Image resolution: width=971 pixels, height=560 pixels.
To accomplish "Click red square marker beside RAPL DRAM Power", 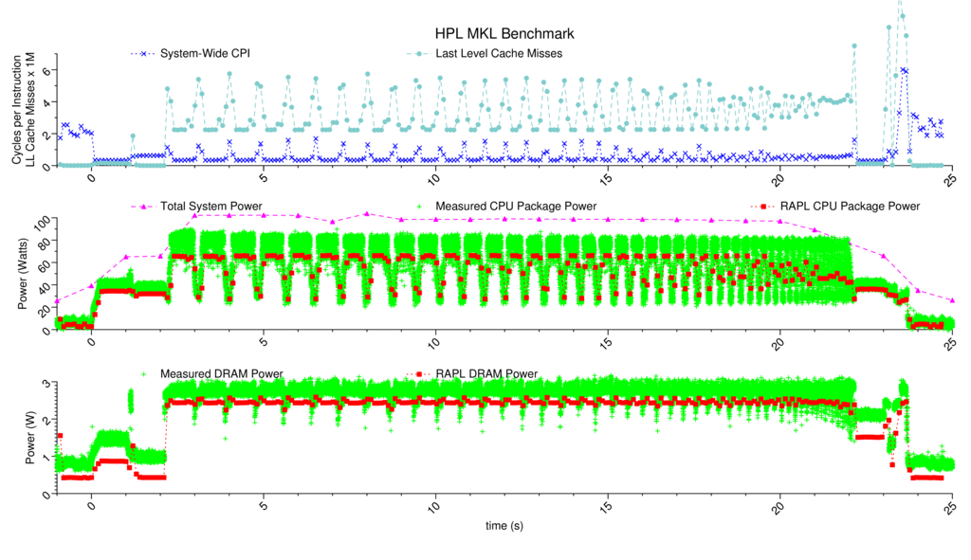I will [420, 373].
